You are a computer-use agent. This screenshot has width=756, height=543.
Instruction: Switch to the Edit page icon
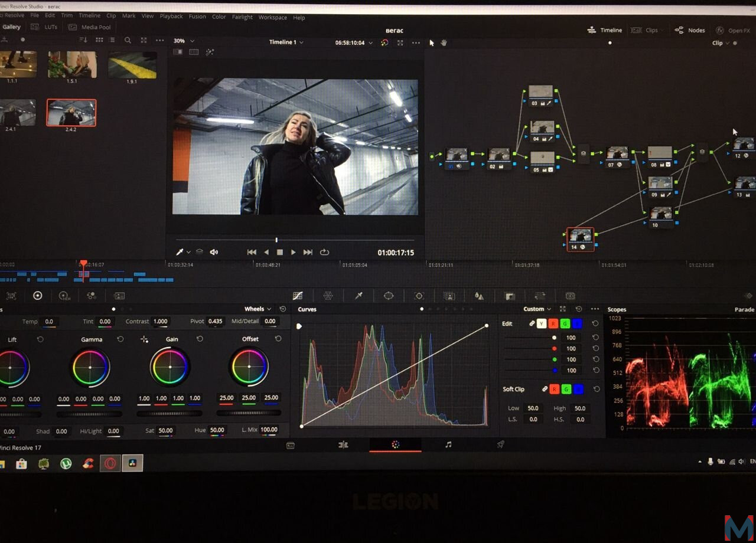(x=343, y=444)
